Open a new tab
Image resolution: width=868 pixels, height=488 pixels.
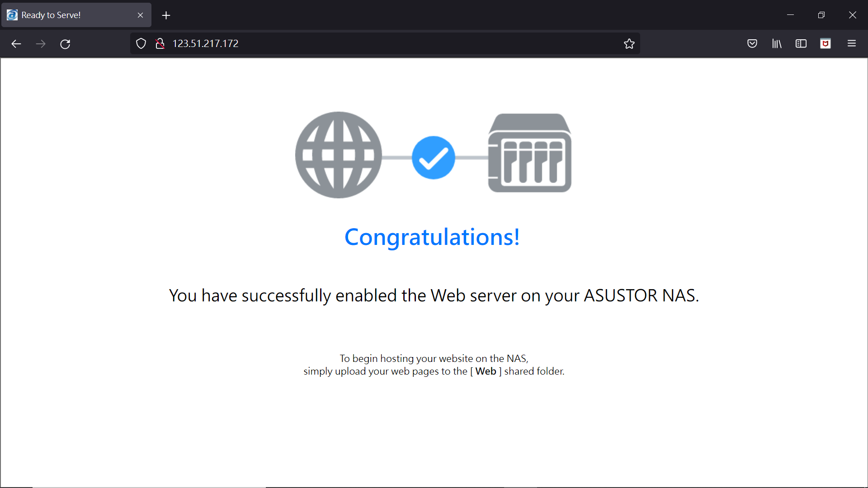(x=166, y=15)
